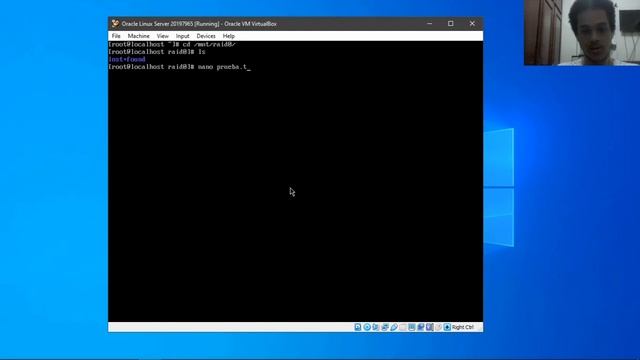Image resolution: width=640 pixels, height=360 pixels.
Task: Click the processor status icon
Action: pyautogui.click(x=430, y=327)
